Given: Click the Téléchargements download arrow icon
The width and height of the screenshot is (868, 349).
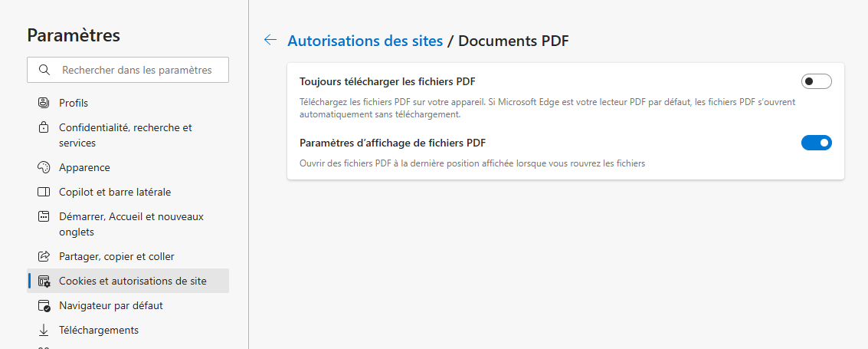Looking at the screenshot, I should point(43,330).
